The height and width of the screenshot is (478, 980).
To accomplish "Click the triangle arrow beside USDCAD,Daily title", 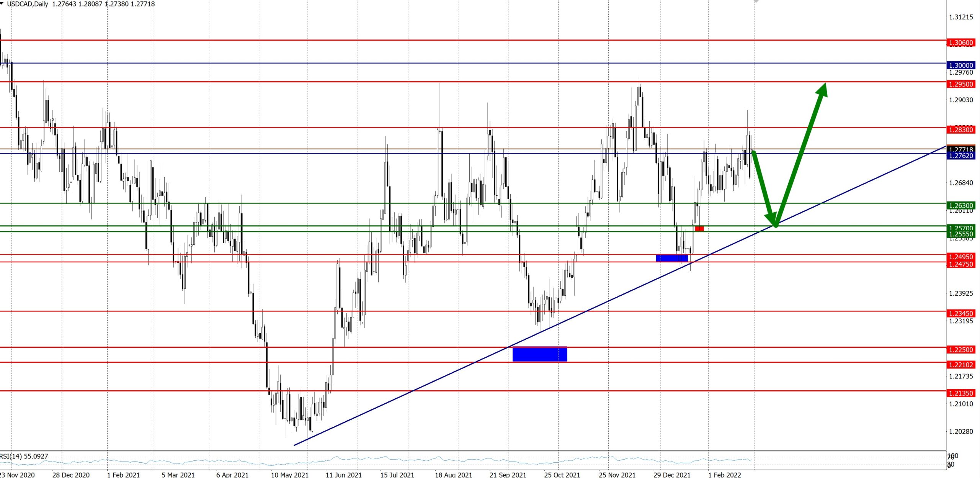I will [2, 3].
